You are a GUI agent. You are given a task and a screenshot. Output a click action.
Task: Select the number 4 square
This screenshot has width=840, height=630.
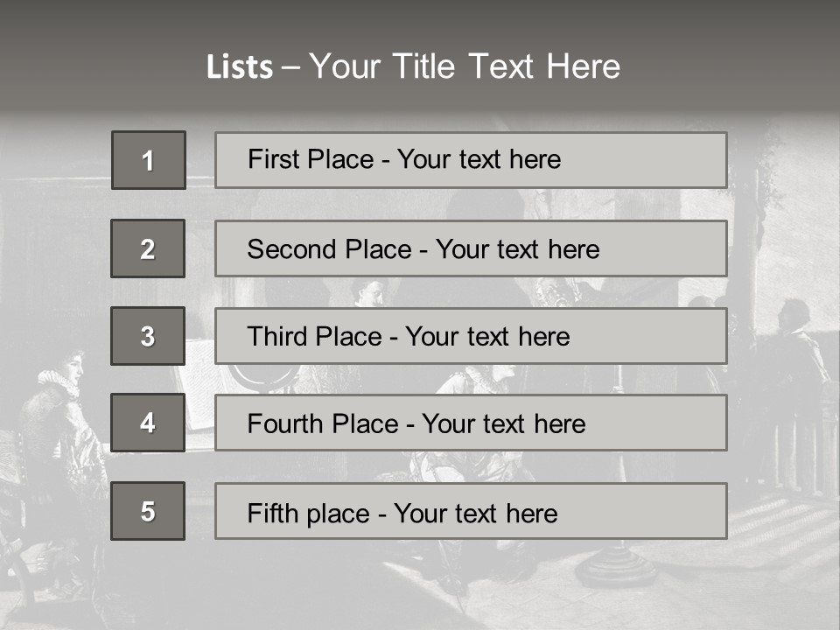point(148,423)
